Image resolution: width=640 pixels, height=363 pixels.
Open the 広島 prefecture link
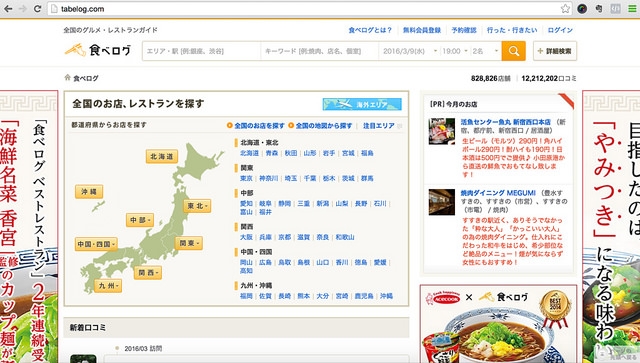[x=265, y=263]
